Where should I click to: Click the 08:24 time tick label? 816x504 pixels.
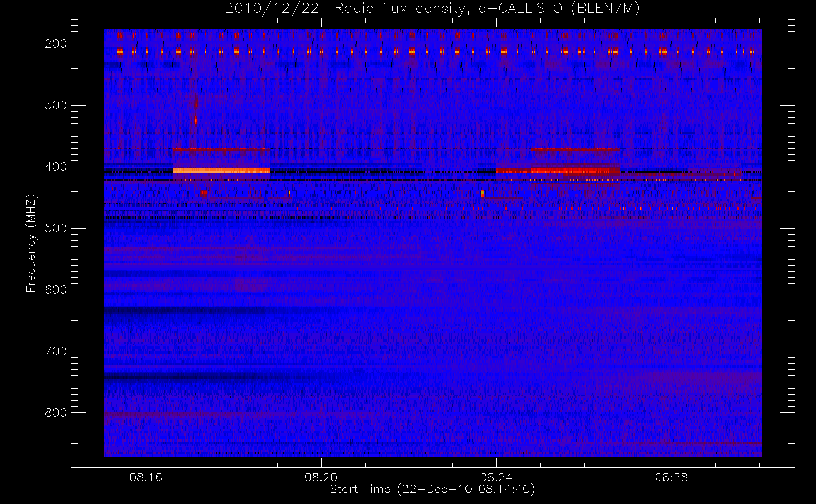[x=496, y=477]
